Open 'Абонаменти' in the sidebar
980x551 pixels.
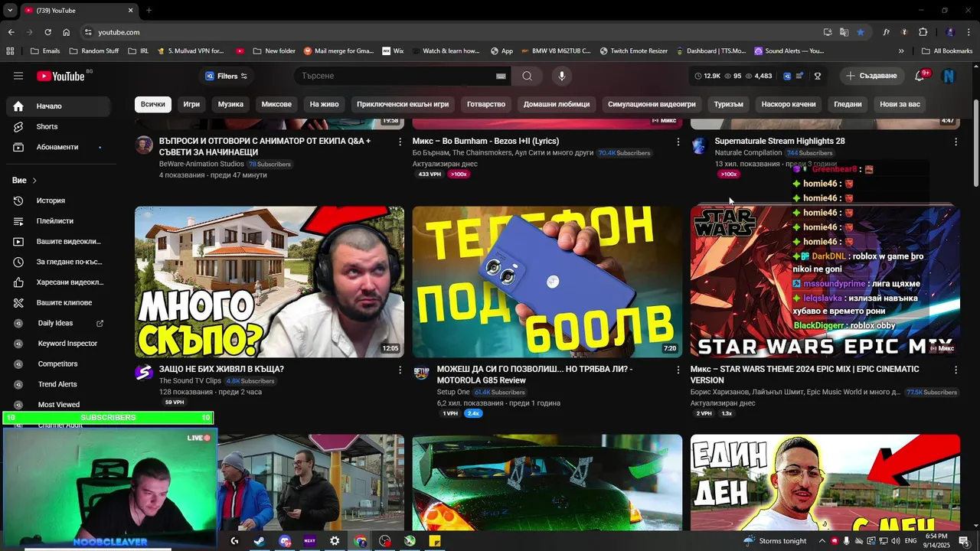point(58,147)
